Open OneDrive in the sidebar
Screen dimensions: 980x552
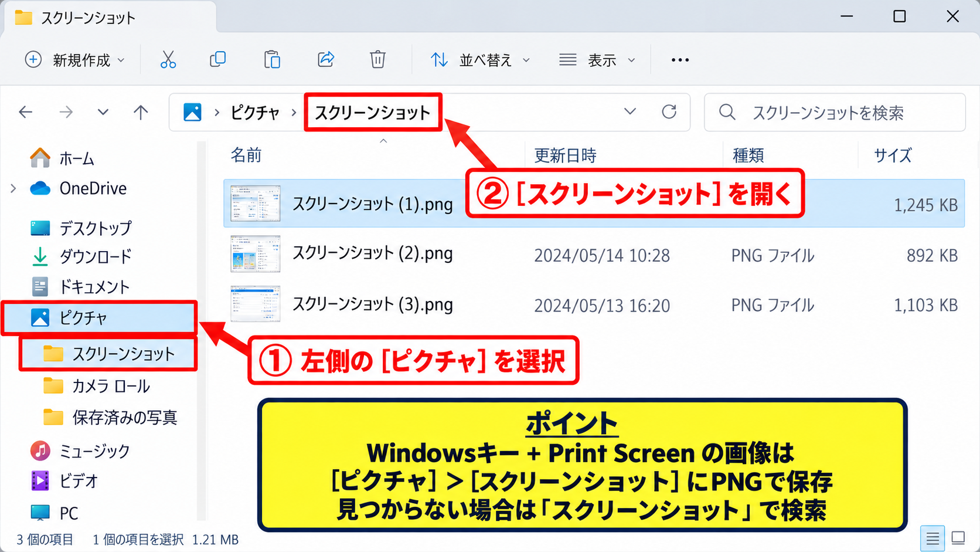[x=78, y=188]
